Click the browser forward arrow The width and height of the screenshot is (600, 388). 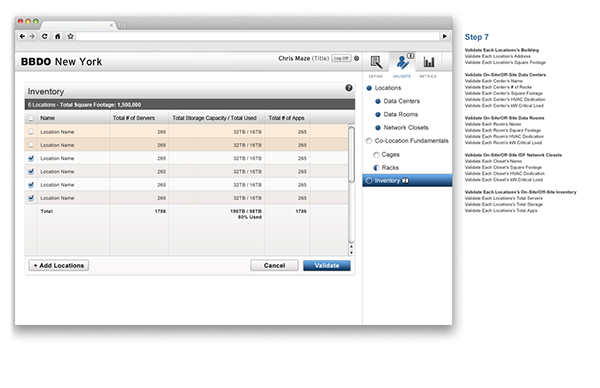pyautogui.click(x=32, y=36)
